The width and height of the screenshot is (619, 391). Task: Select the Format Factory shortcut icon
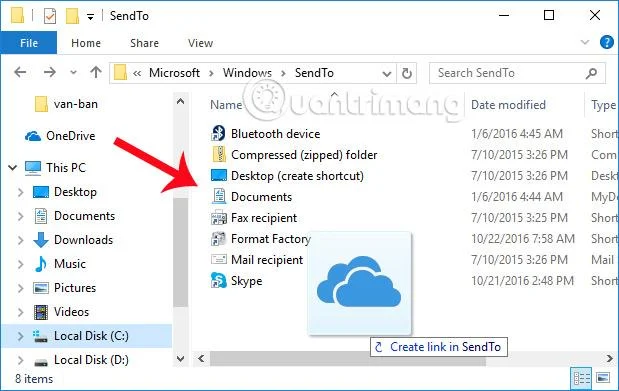point(219,239)
